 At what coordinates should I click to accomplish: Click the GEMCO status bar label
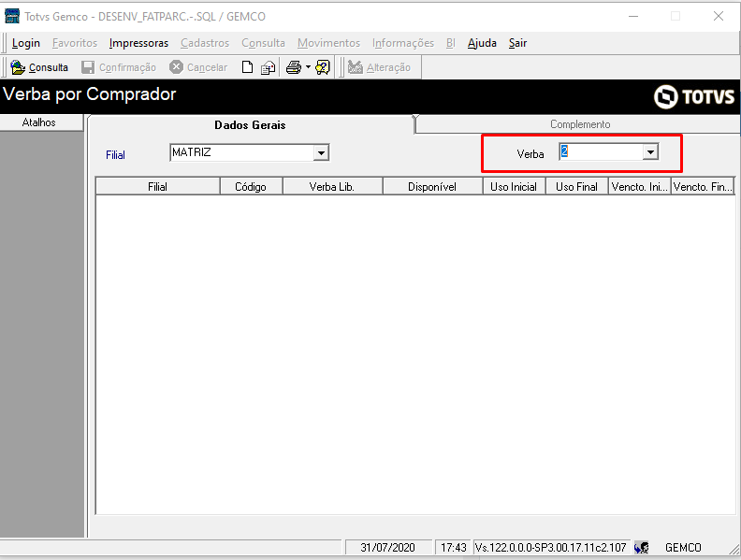click(683, 548)
